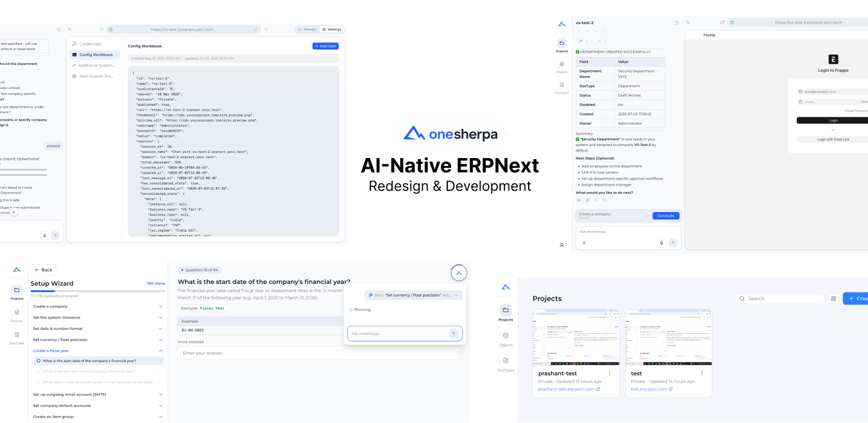This screenshot has height=423, width=868.
Task: Open more options for test project
Action: point(702,373)
